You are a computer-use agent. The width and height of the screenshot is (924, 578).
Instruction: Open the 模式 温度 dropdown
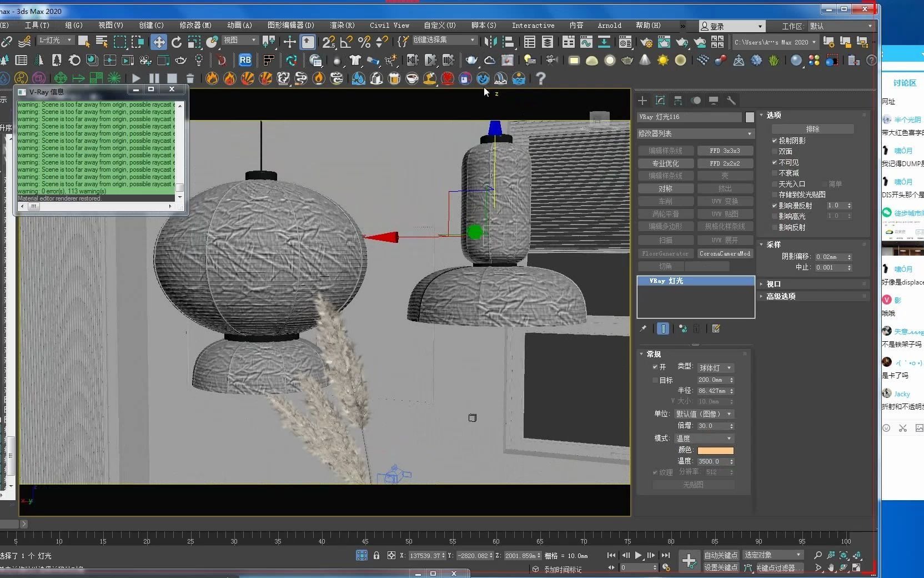tap(704, 439)
